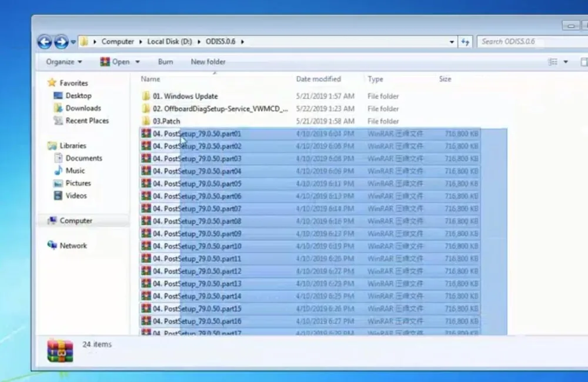The height and width of the screenshot is (382, 588).
Task: Toggle the preview pane button
Action: tap(584, 62)
